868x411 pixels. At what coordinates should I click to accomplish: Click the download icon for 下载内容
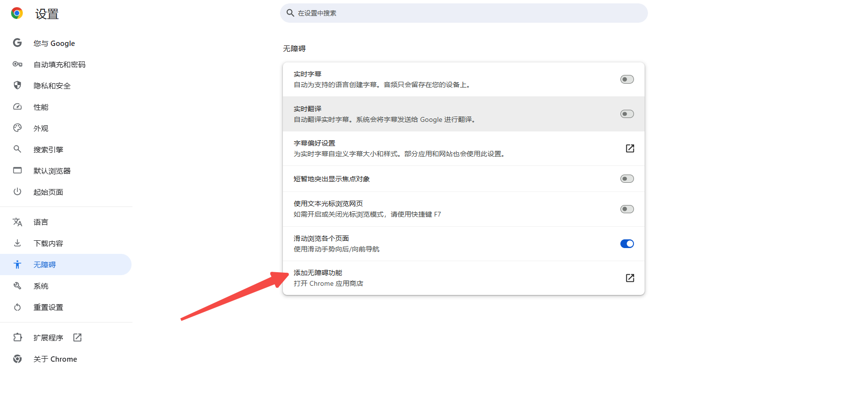click(x=17, y=243)
